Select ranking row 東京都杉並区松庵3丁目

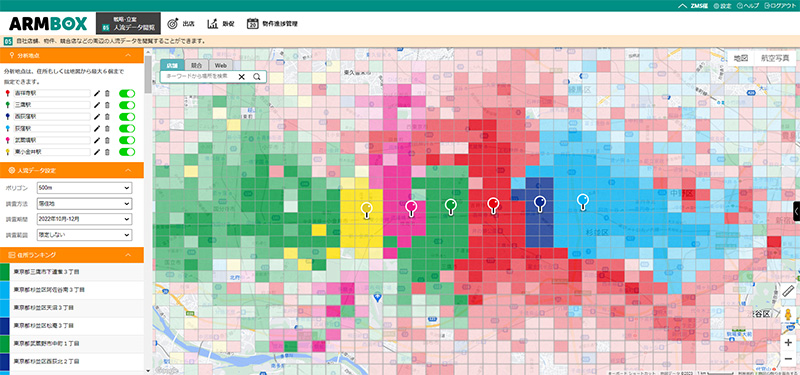[72, 325]
